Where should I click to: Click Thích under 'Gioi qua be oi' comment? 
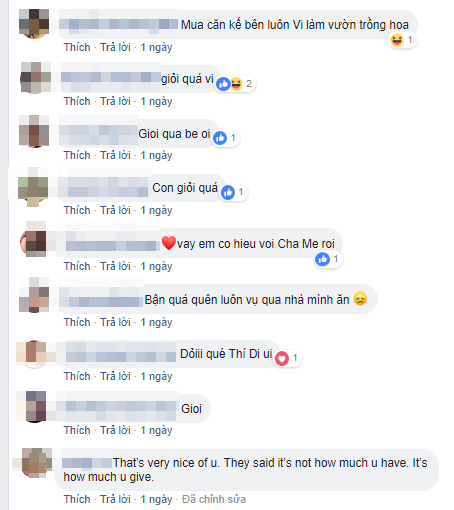pyautogui.click(x=77, y=155)
